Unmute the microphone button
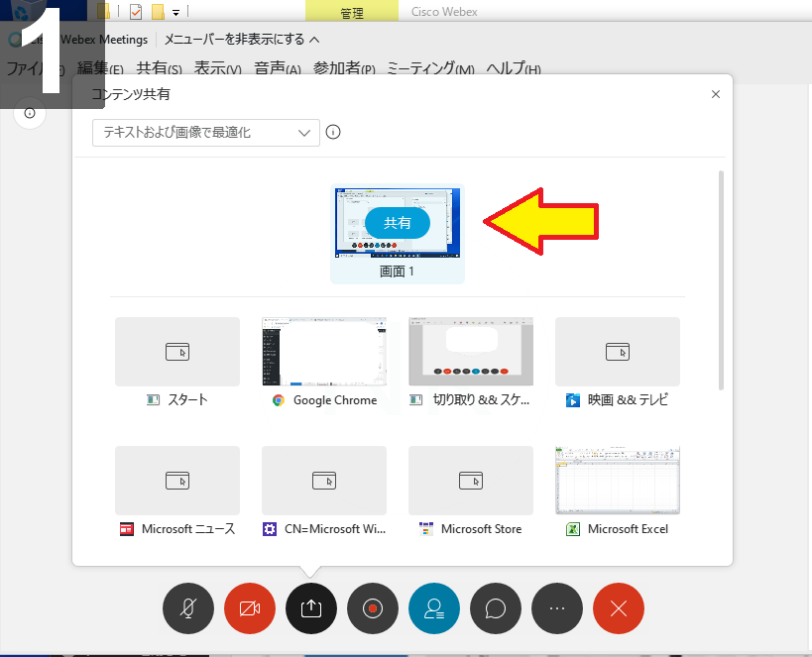This screenshot has height=657, width=812. click(x=188, y=608)
